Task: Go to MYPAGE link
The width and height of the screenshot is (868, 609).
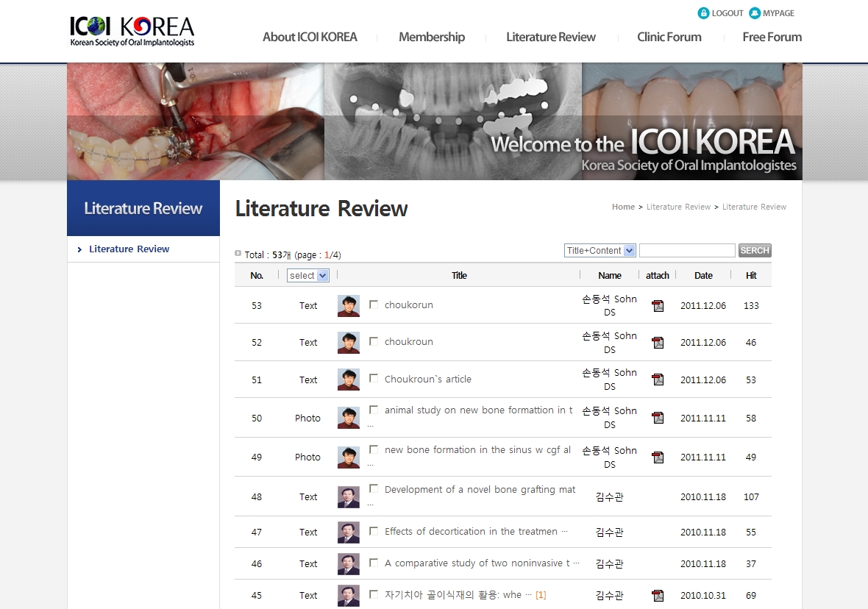Action: 778,13
